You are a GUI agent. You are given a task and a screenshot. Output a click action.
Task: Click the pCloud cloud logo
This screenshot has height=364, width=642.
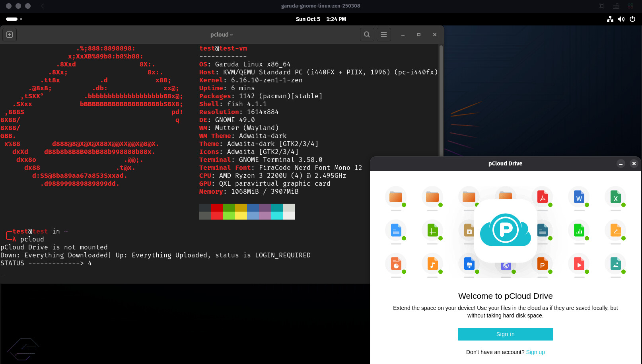tap(505, 230)
